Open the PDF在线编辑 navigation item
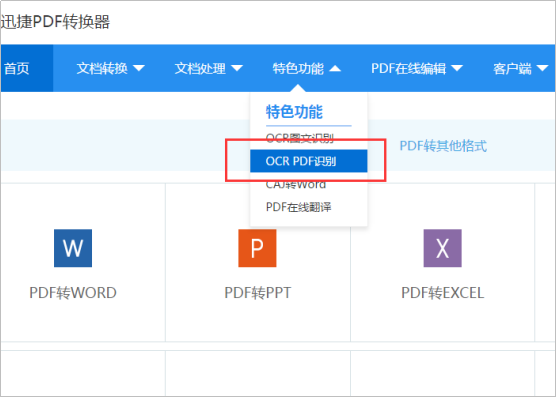This screenshot has height=398, width=556. click(408, 68)
